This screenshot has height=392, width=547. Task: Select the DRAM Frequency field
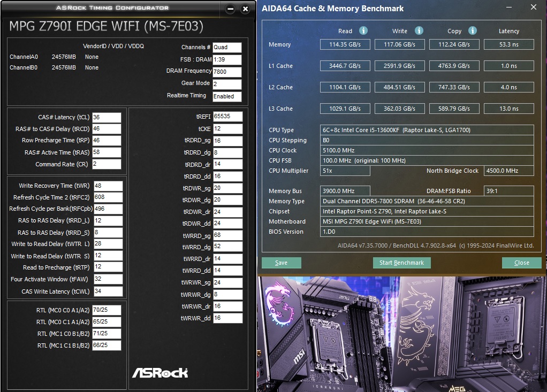point(227,72)
